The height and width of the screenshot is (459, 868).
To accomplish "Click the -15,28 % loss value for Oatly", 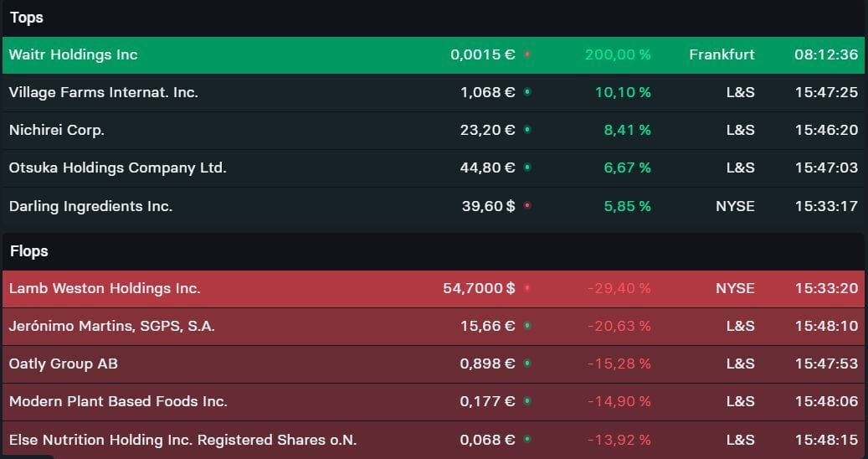I will [x=619, y=364].
